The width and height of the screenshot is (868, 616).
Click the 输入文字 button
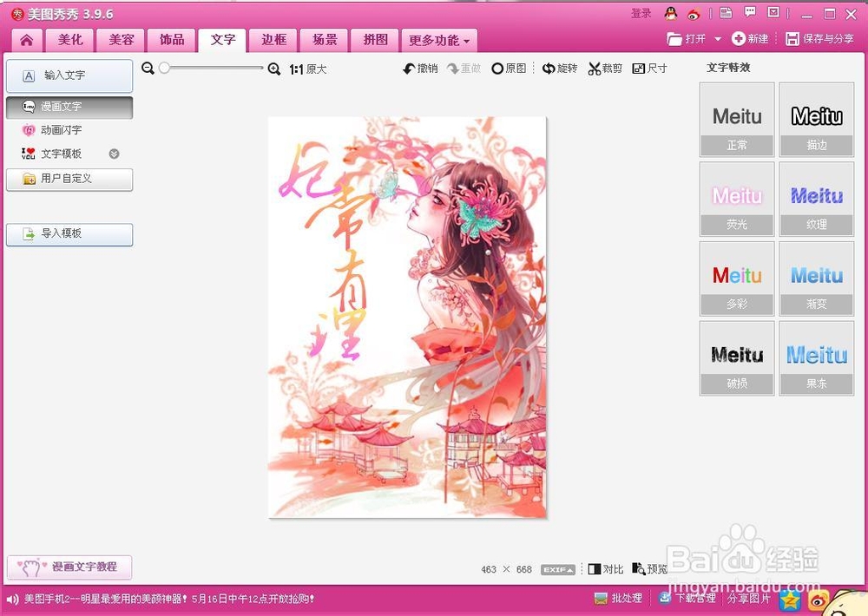69,75
